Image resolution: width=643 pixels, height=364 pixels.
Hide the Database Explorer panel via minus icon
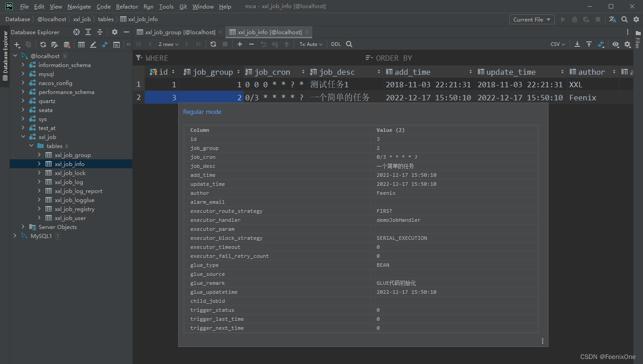[126, 32]
